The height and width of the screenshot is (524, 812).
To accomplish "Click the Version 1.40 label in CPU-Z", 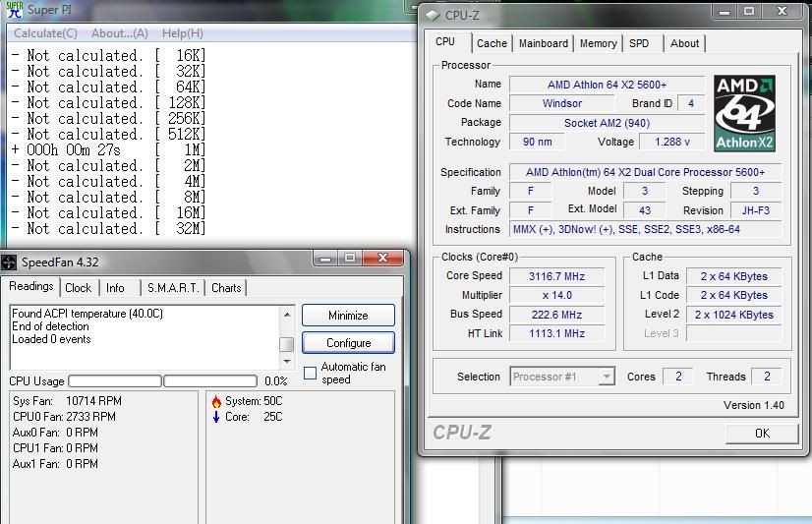I will coord(753,405).
